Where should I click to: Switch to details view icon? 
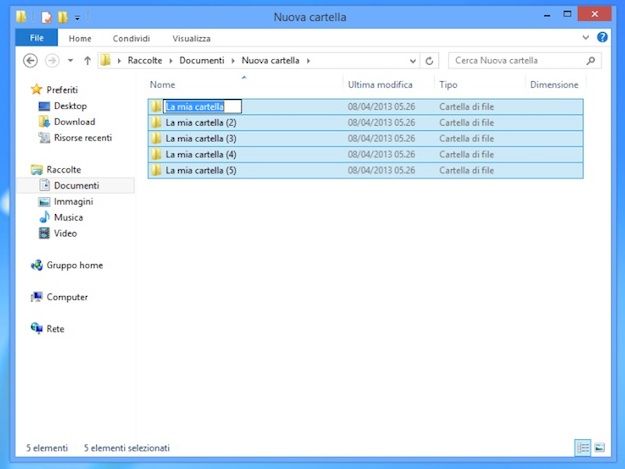point(583,448)
